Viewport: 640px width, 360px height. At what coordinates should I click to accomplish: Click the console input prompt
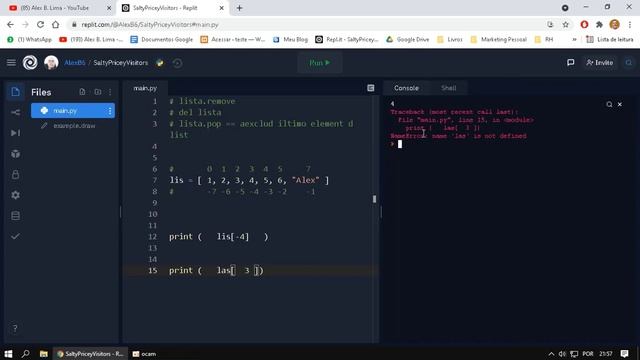click(x=400, y=144)
